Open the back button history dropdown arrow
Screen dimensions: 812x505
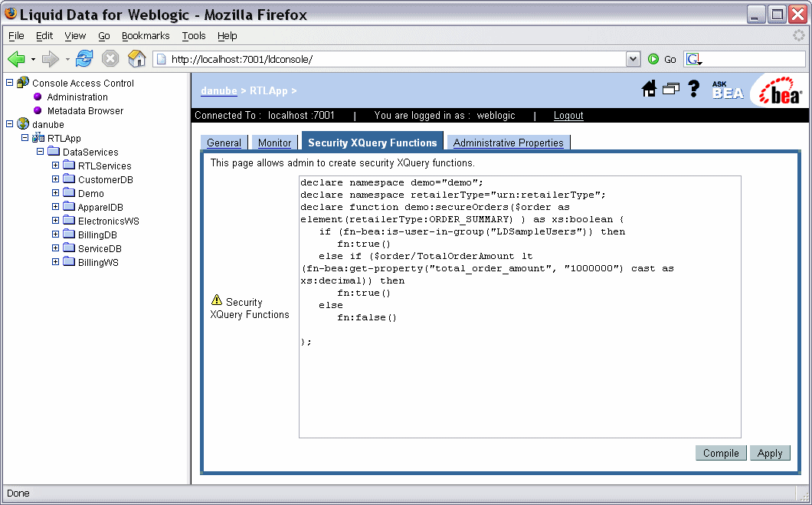pos(33,60)
